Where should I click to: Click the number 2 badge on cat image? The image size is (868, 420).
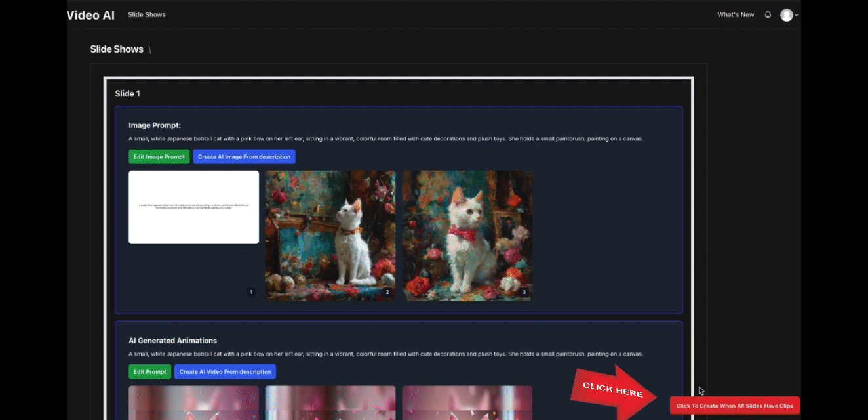tap(387, 292)
